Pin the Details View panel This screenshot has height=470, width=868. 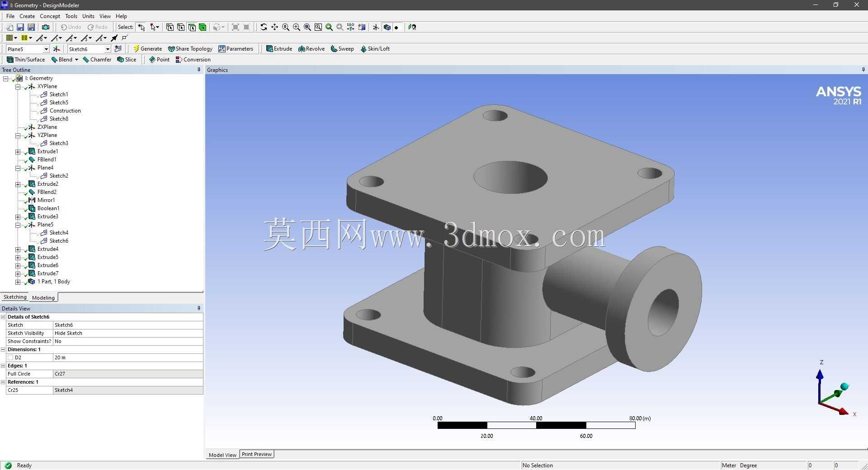(199, 308)
